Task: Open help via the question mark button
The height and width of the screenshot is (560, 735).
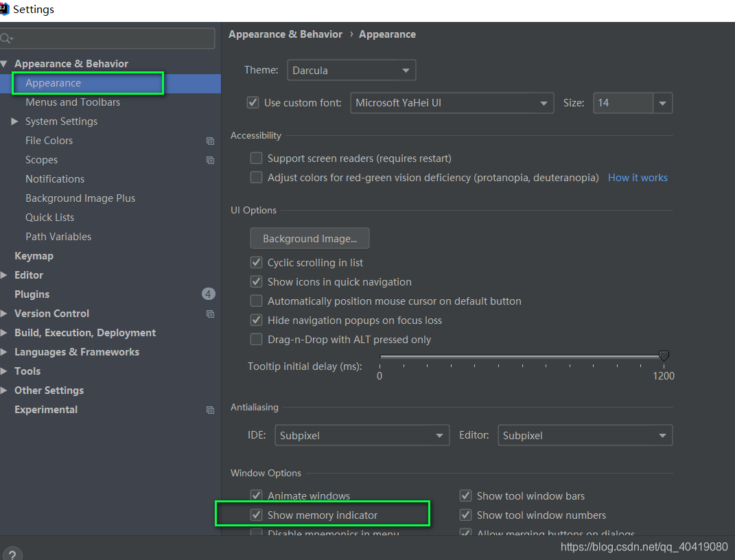Action: 12,555
